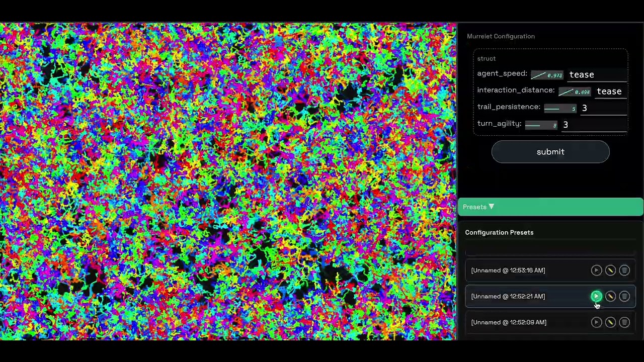Play the preset Unnamed @ 12:52:21 AM
The image size is (644, 362).
(x=596, y=297)
